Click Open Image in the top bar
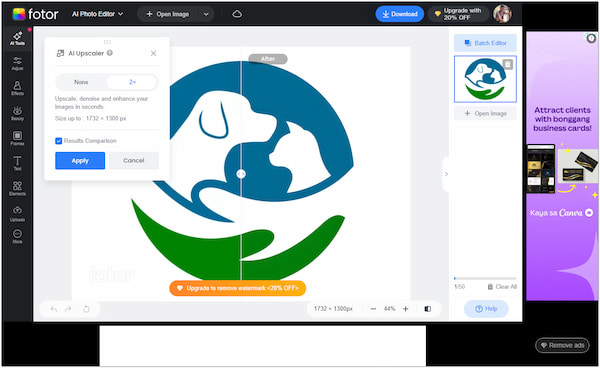Viewport: 600px width, 368px height. [168, 14]
